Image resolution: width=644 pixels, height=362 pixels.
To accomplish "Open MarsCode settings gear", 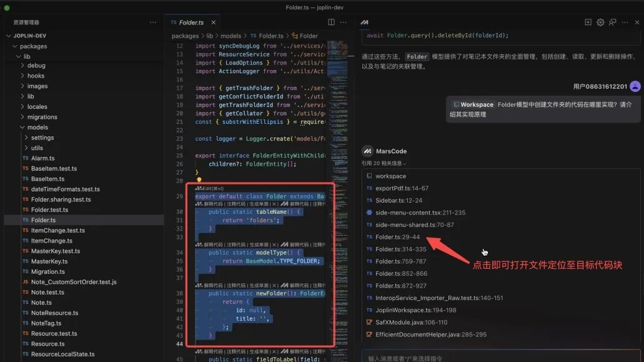I will click(600, 22).
